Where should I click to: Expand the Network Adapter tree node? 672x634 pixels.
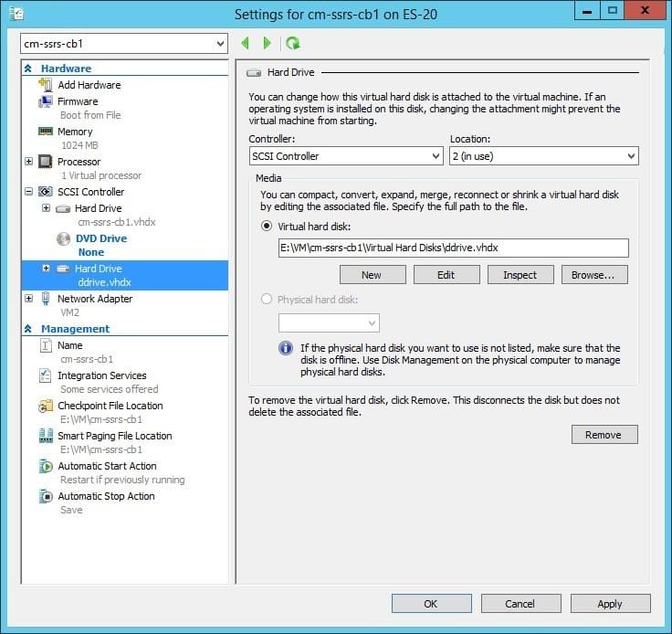28,298
